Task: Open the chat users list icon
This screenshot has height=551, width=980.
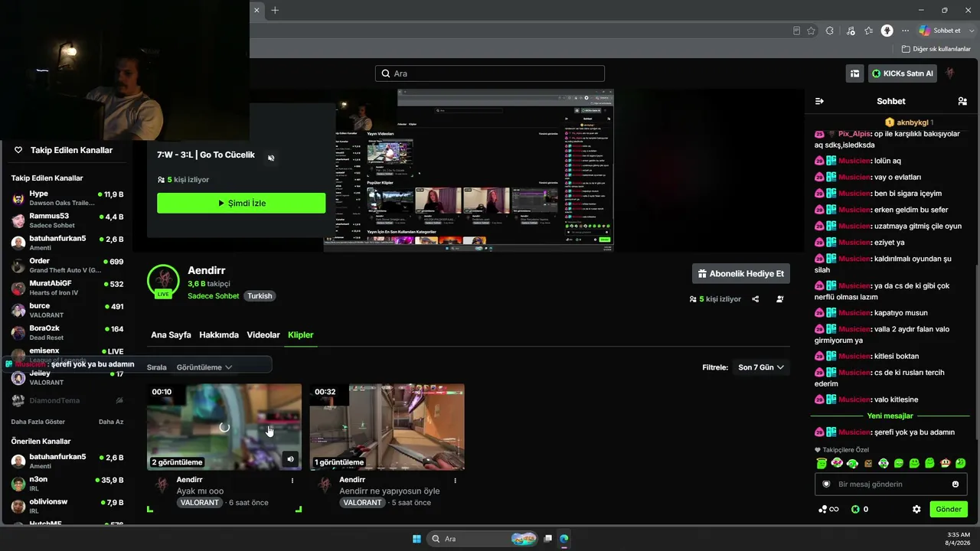Action: [962, 101]
